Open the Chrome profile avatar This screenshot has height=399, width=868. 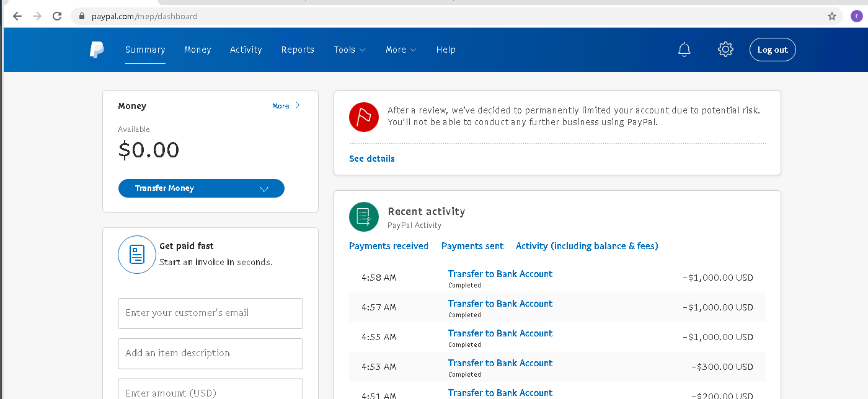pos(856,17)
